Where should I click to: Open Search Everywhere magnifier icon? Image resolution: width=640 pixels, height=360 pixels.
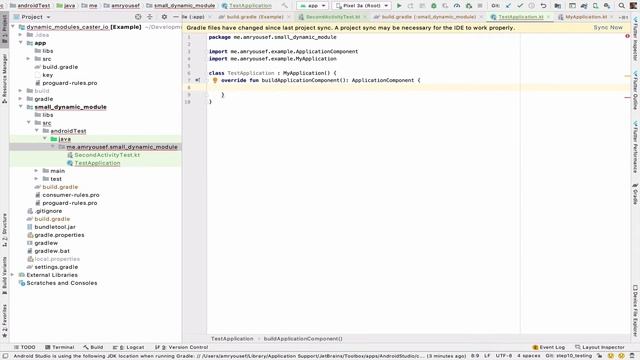point(621,6)
